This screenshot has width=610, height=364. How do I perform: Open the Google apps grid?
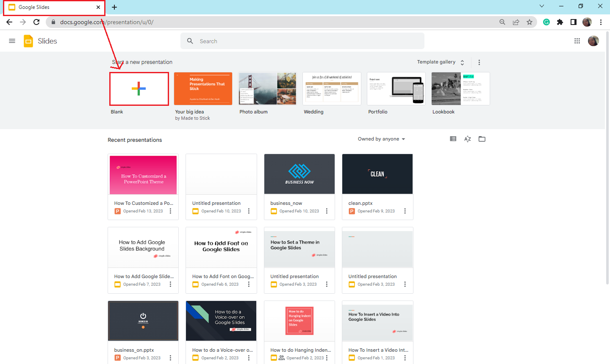point(577,41)
